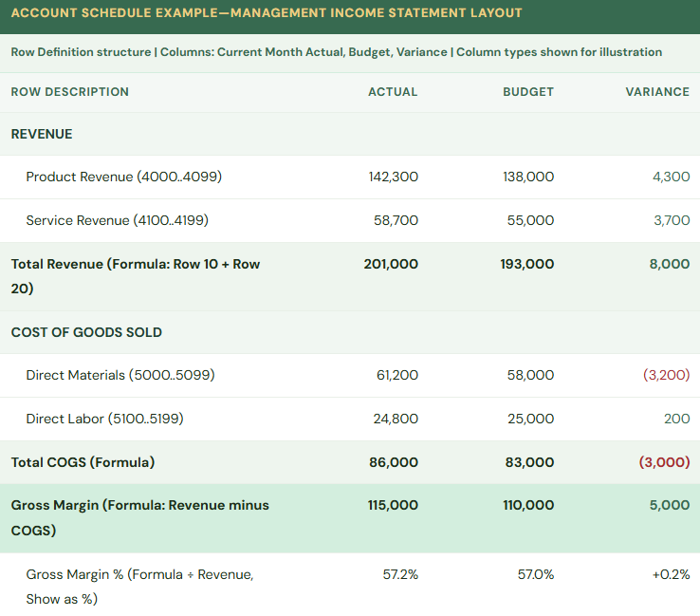
Task: Click the Total Revenue budget value 193,000
Action: pyautogui.click(x=526, y=264)
